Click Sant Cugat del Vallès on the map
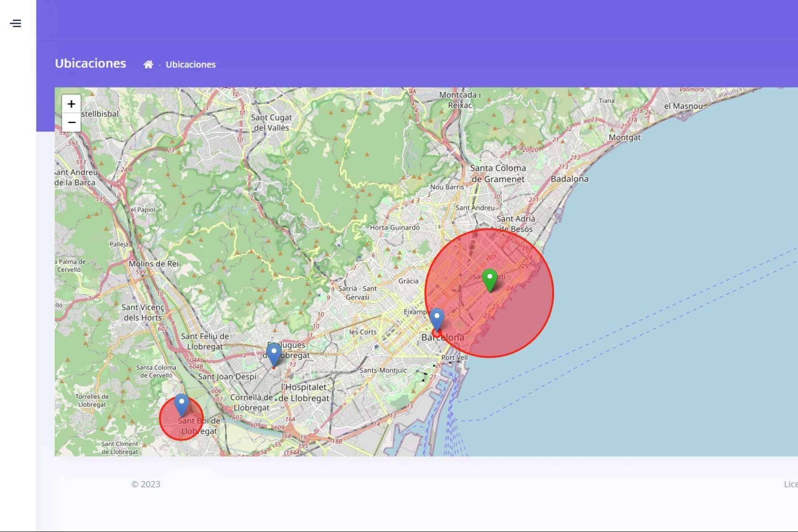 (271, 122)
